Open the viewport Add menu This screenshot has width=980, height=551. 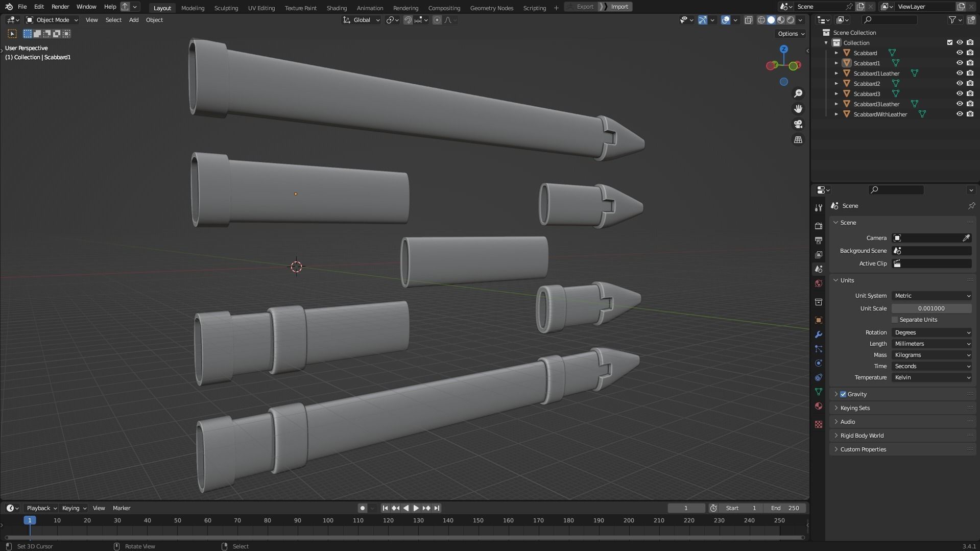click(x=134, y=20)
